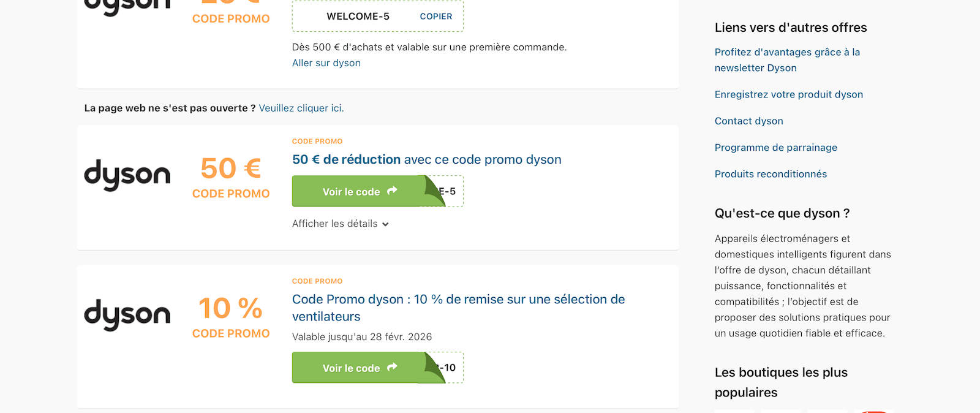Click the orange 10 % CODE PROMO graphic

pos(231,317)
